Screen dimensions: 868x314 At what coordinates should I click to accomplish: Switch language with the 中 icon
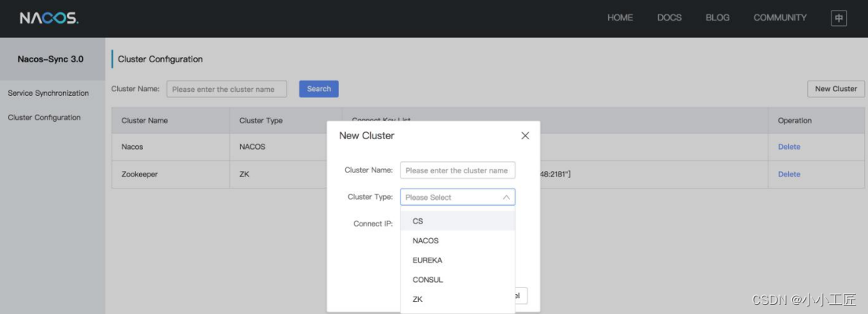point(838,18)
